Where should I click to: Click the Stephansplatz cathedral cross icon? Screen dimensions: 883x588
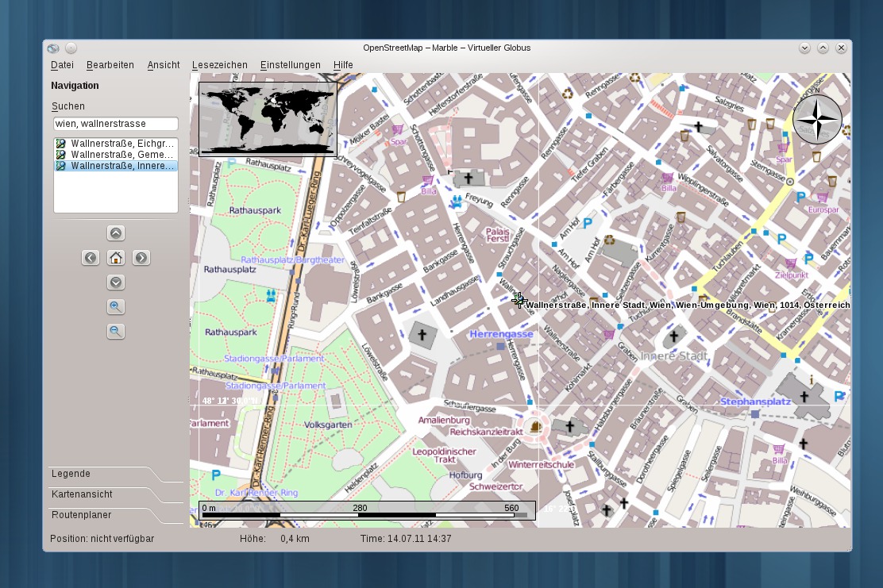(804, 397)
